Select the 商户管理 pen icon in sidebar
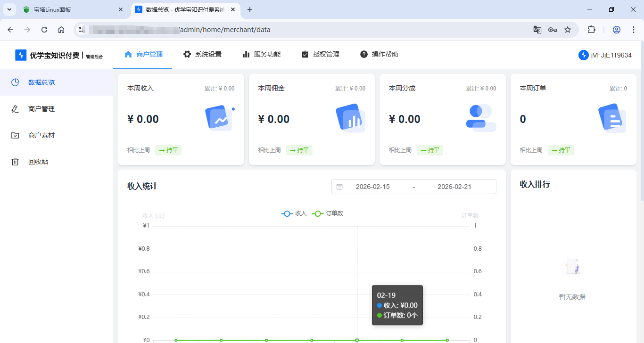 16,108
